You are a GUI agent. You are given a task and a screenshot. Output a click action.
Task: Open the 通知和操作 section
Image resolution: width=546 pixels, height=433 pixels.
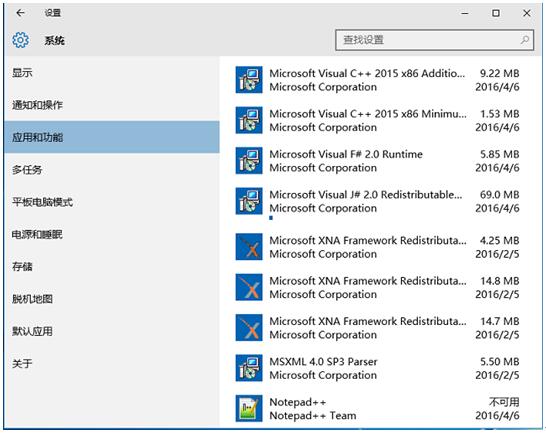pos(111,105)
